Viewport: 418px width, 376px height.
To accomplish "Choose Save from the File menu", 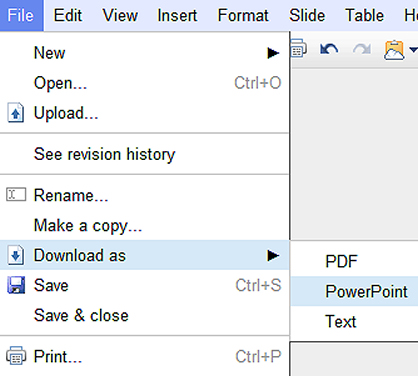I will click(144, 285).
